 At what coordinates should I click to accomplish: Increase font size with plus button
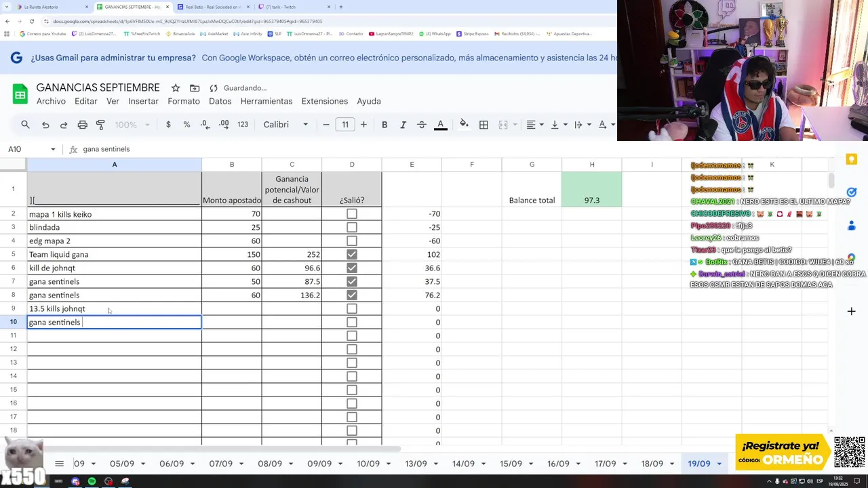click(363, 125)
